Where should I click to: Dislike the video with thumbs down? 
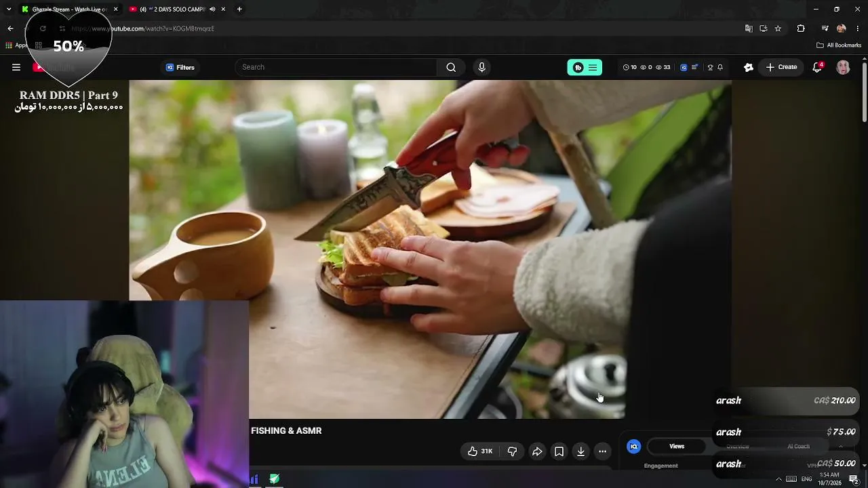tap(513, 451)
